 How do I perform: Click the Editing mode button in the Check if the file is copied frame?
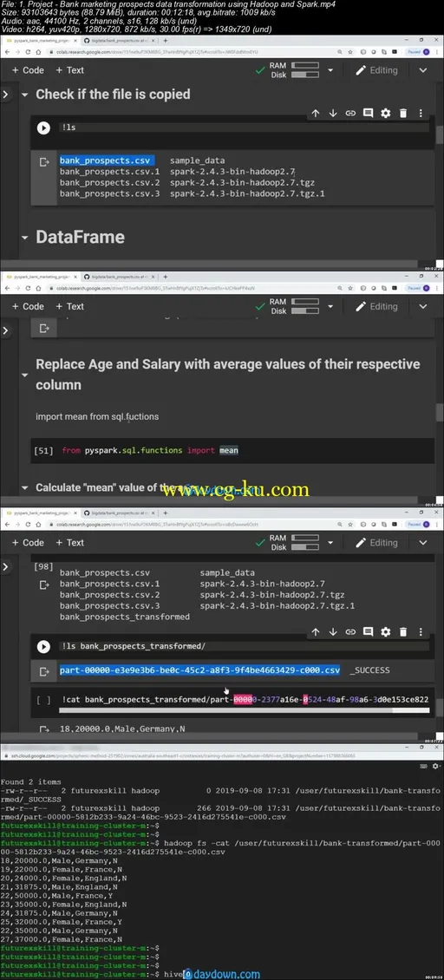pyautogui.click(x=376, y=70)
